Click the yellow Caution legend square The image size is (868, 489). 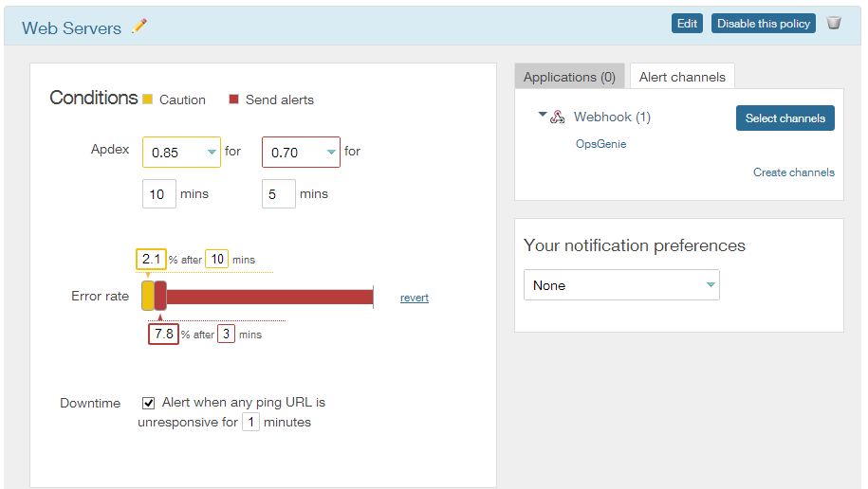[147, 99]
